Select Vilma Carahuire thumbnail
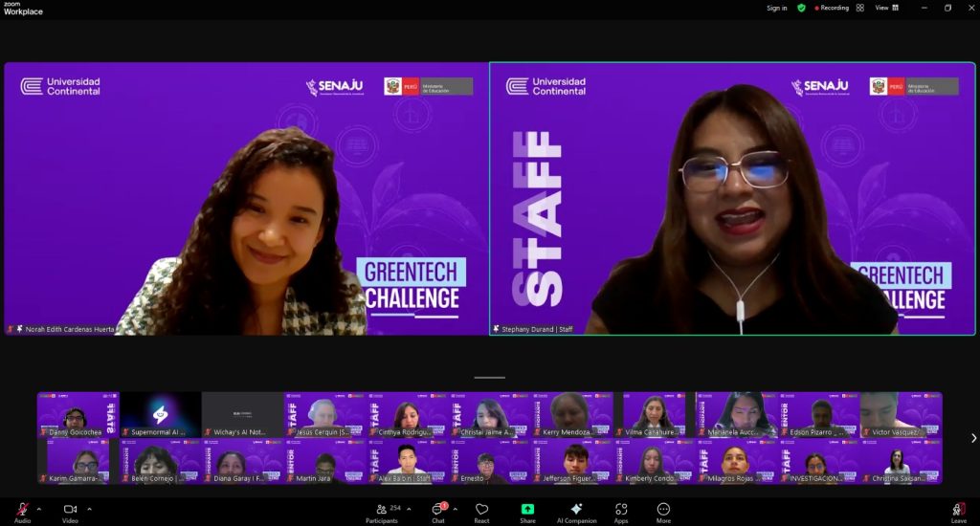This screenshot has height=526, width=980. click(655, 414)
